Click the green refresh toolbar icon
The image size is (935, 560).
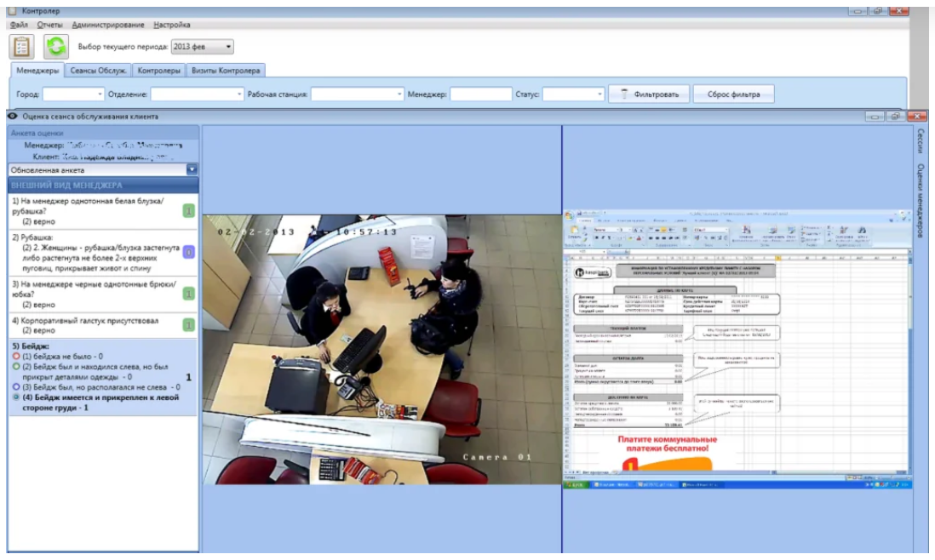pyautogui.click(x=56, y=47)
